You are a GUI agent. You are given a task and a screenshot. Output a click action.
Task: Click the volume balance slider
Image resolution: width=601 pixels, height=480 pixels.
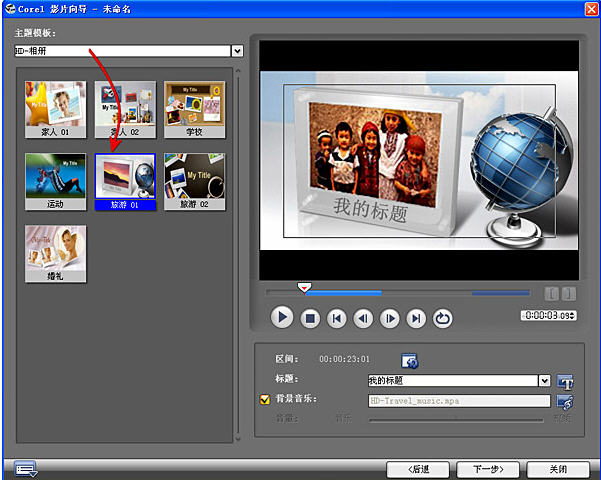pos(456,420)
